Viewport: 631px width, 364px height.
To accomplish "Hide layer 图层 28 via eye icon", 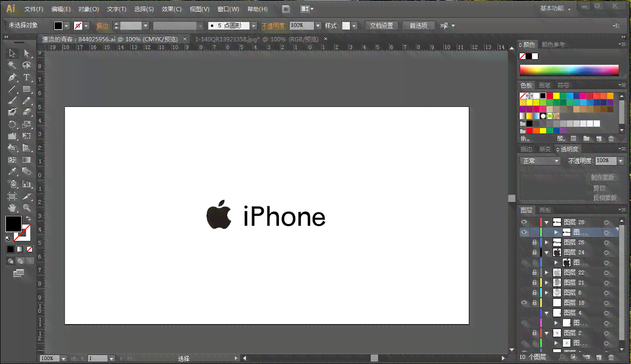I will pyautogui.click(x=524, y=222).
